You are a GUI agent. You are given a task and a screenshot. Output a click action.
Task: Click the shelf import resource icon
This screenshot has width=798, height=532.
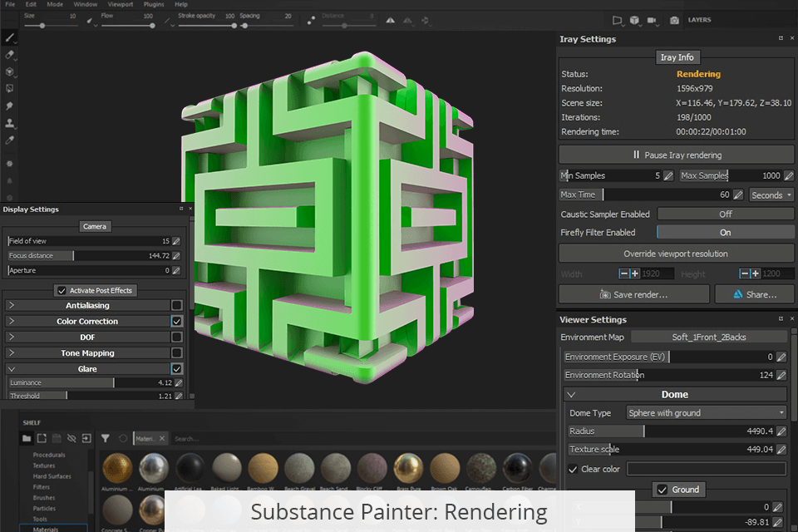click(86, 438)
